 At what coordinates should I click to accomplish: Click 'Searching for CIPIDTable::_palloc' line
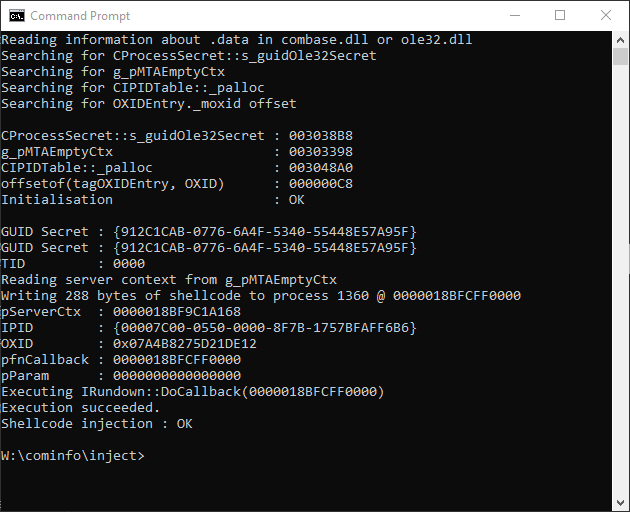[x=133, y=88]
